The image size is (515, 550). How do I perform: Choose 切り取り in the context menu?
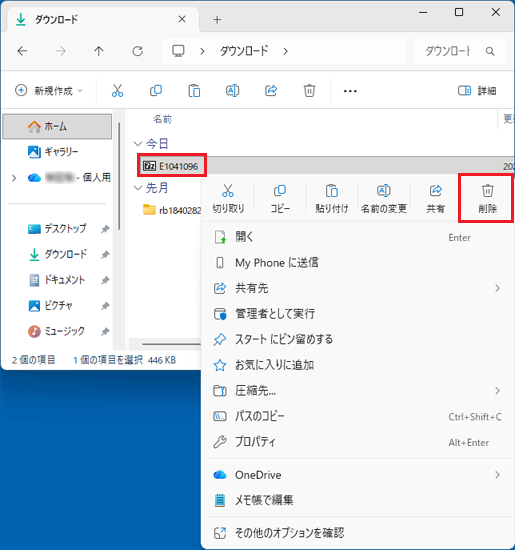tap(228, 199)
